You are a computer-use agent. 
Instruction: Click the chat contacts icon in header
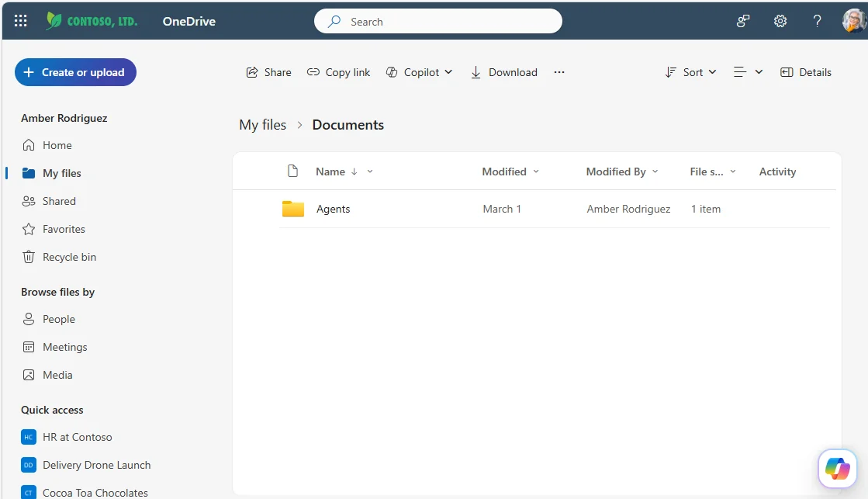tap(743, 21)
